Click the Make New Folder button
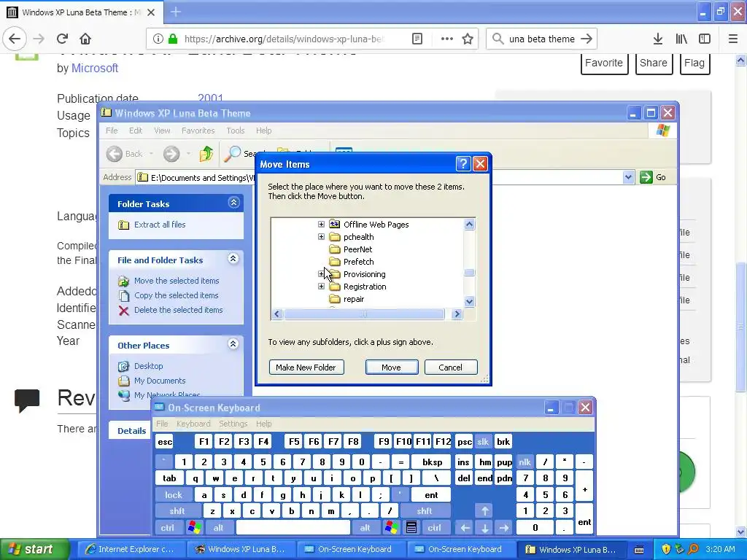This screenshot has width=747, height=560. [x=306, y=367]
